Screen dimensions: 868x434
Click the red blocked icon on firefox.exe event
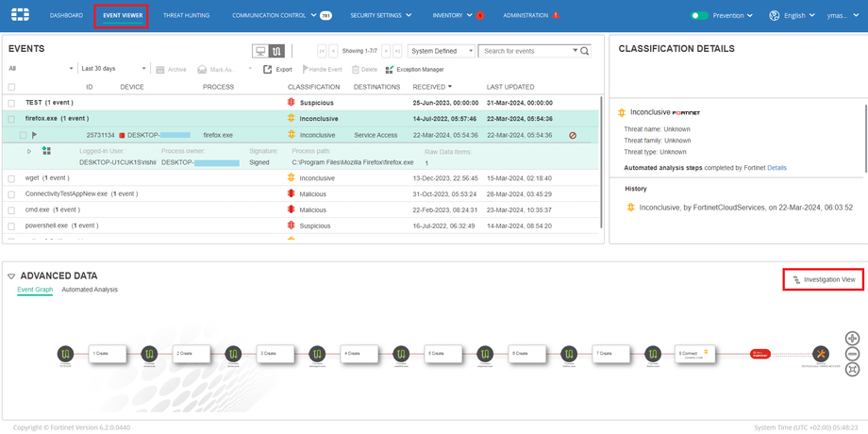(573, 135)
